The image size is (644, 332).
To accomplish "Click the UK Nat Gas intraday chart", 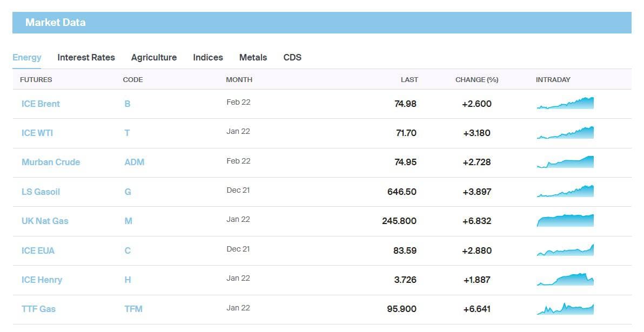I will [565, 221].
